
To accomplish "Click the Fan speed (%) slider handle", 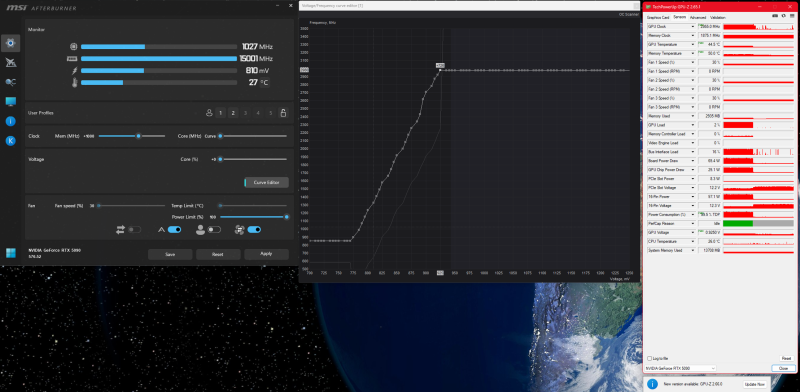I will tap(98, 206).
